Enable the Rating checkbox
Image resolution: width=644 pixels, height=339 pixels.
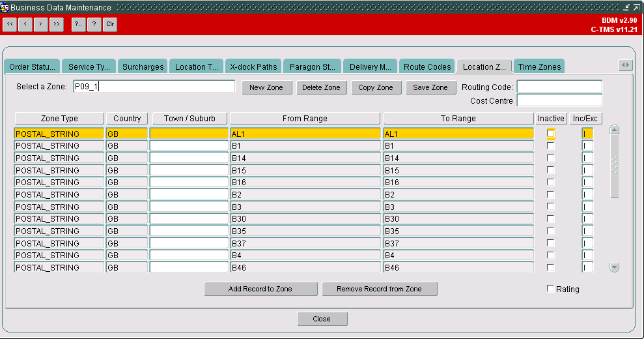click(x=550, y=289)
